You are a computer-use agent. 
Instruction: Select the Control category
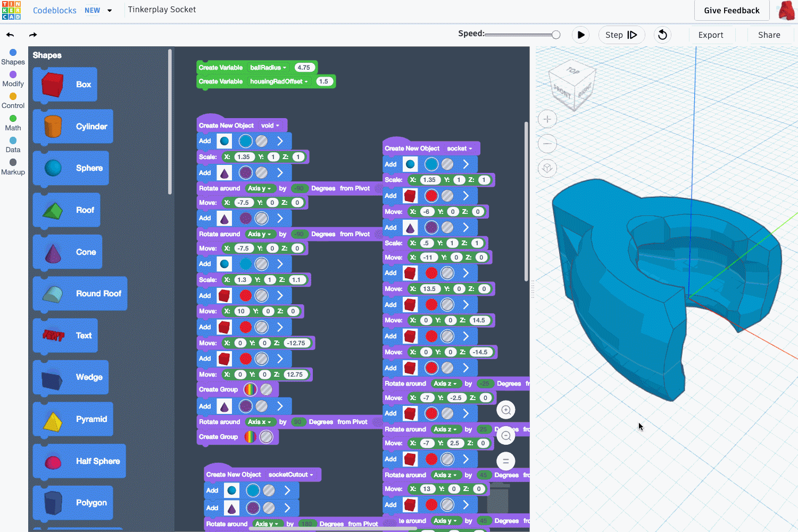[13, 101]
